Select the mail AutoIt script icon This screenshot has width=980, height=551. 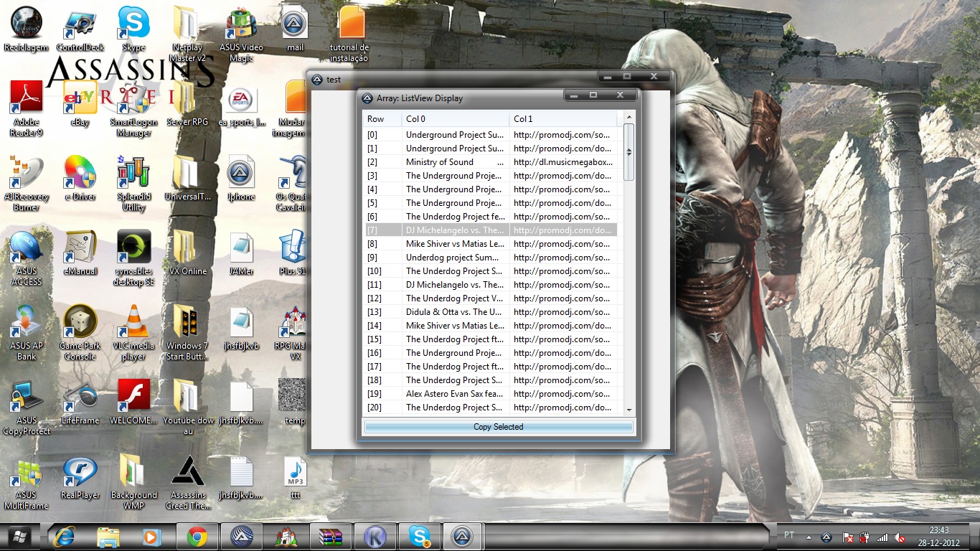pyautogui.click(x=294, y=29)
